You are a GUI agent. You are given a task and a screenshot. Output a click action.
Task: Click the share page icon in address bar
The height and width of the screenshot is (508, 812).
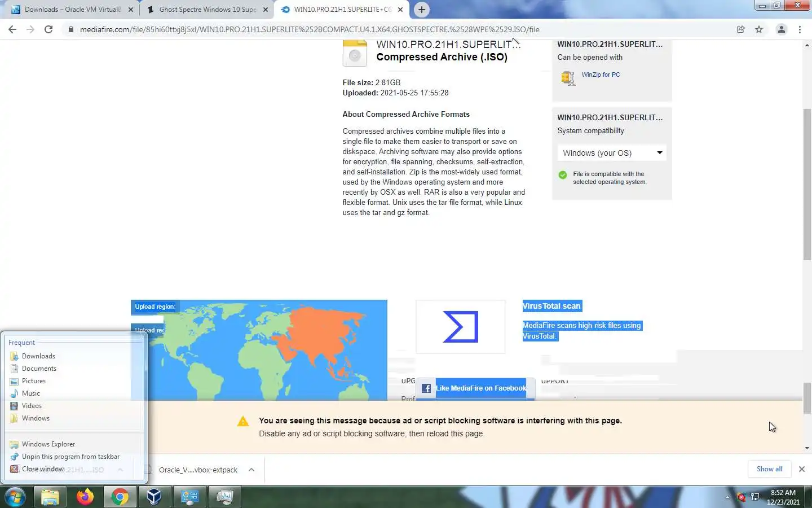(740, 29)
